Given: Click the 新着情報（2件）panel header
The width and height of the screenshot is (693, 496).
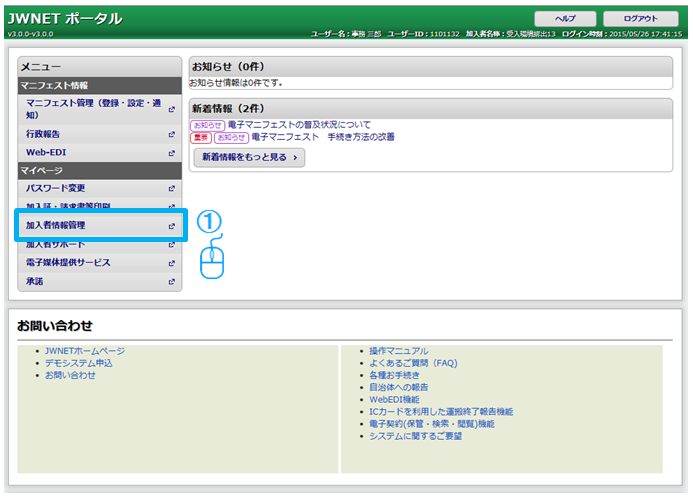Looking at the screenshot, I should (431, 109).
